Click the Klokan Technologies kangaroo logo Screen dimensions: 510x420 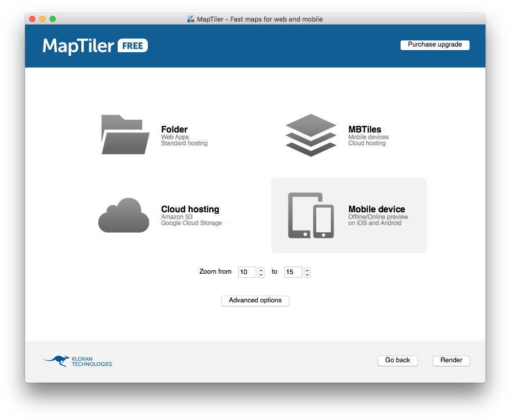click(77, 361)
